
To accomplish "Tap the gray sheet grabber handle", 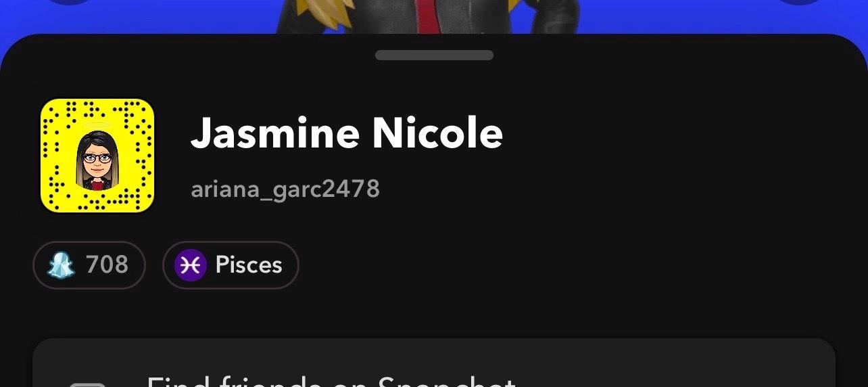I will coord(434,55).
